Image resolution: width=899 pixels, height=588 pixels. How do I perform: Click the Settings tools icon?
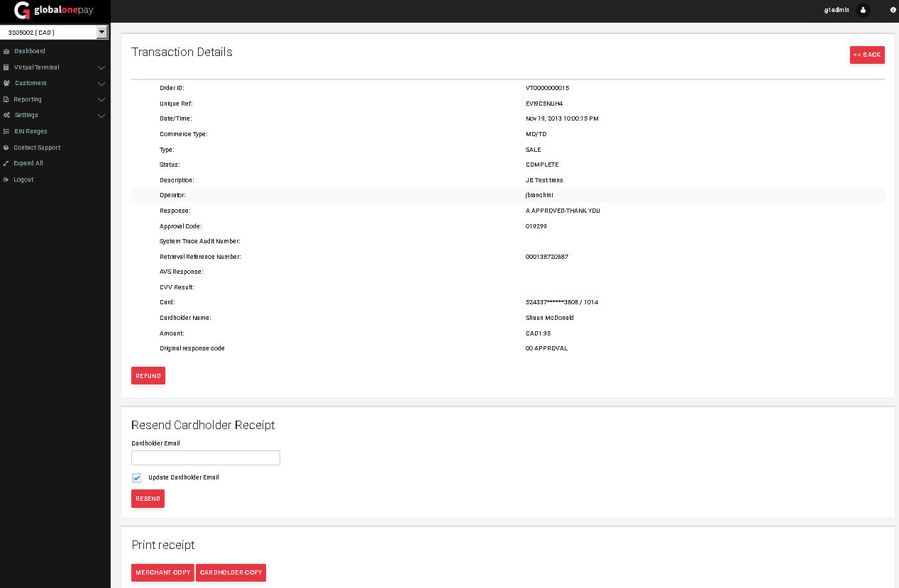coord(6,115)
